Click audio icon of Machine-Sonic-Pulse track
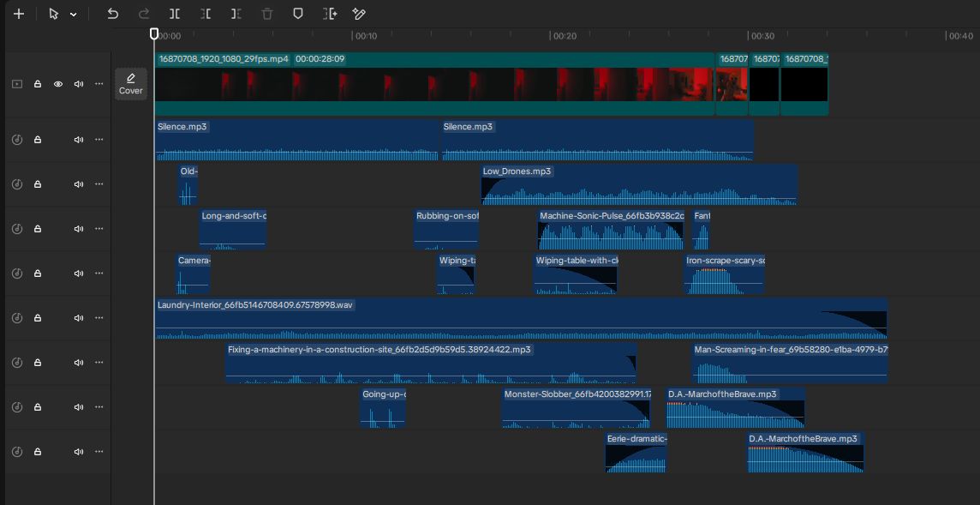This screenshot has height=505, width=980. pos(17,228)
